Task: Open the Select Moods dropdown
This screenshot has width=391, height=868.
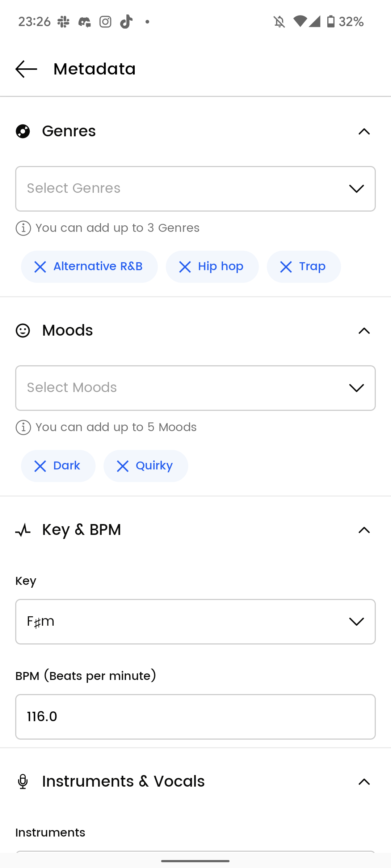Action: click(195, 388)
